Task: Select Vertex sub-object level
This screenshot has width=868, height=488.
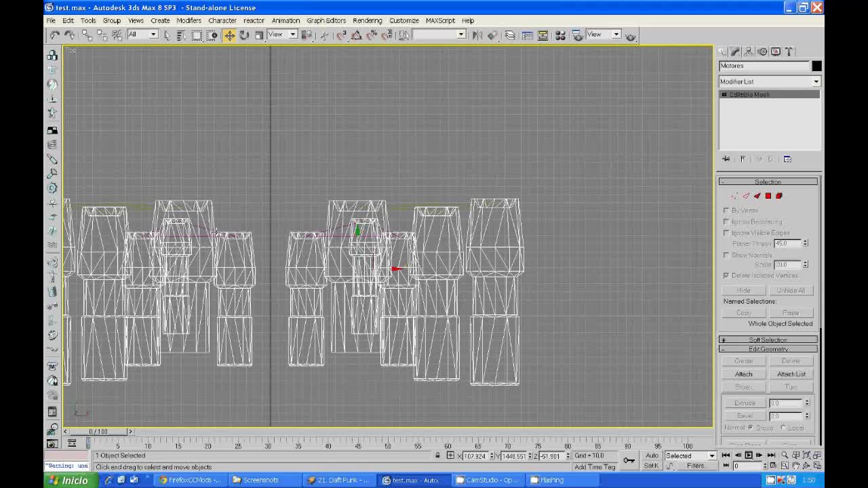Action: [735, 196]
